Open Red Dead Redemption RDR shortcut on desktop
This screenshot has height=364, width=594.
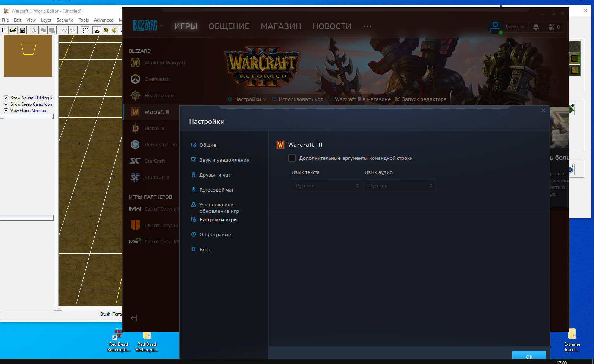[119, 341]
